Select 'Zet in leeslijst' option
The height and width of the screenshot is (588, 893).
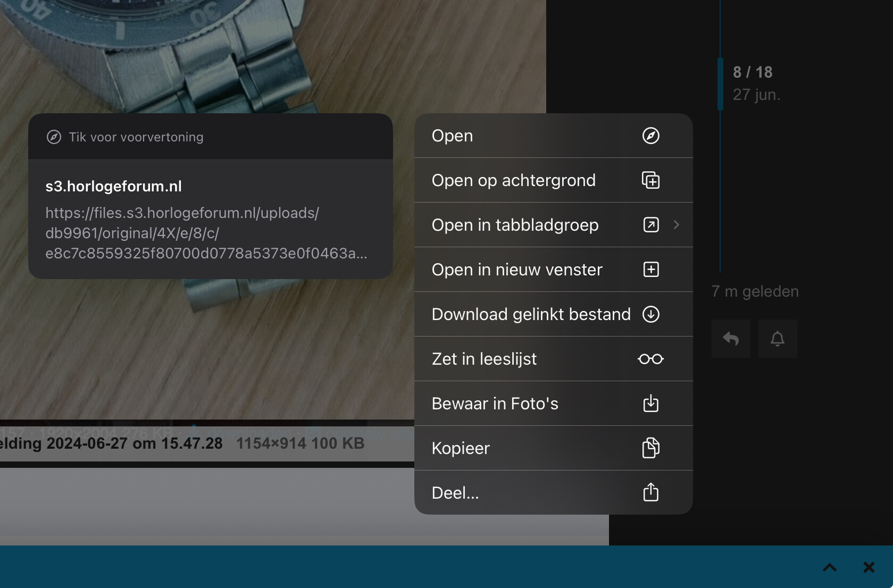553,359
